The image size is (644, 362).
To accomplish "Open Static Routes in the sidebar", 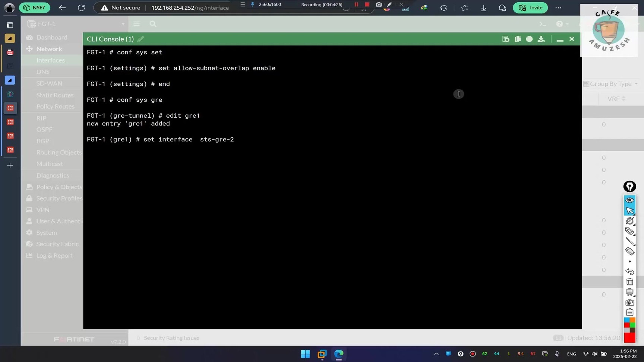I will (55, 95).
